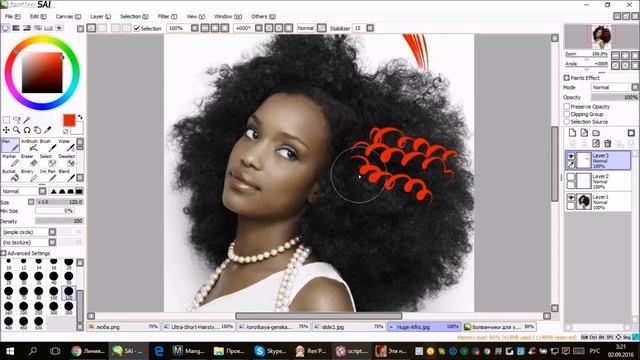Screen dimensions: 640x360
Task: Open the zoom percentage dropdown
Action: pyautogui.click(x=195, y=28)
